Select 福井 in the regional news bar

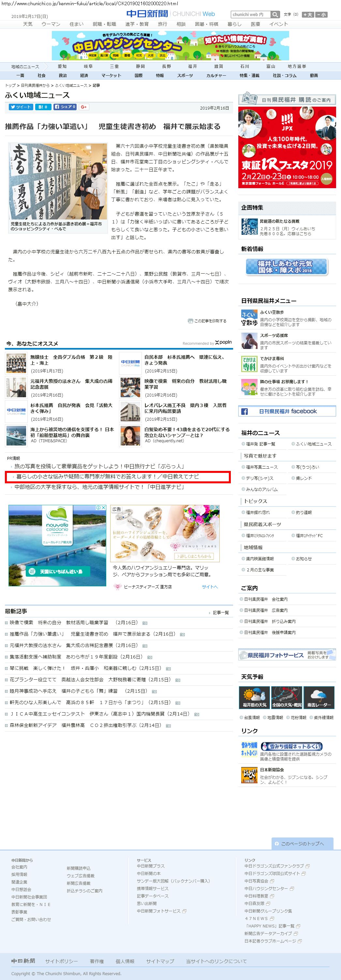pos(192,66)
